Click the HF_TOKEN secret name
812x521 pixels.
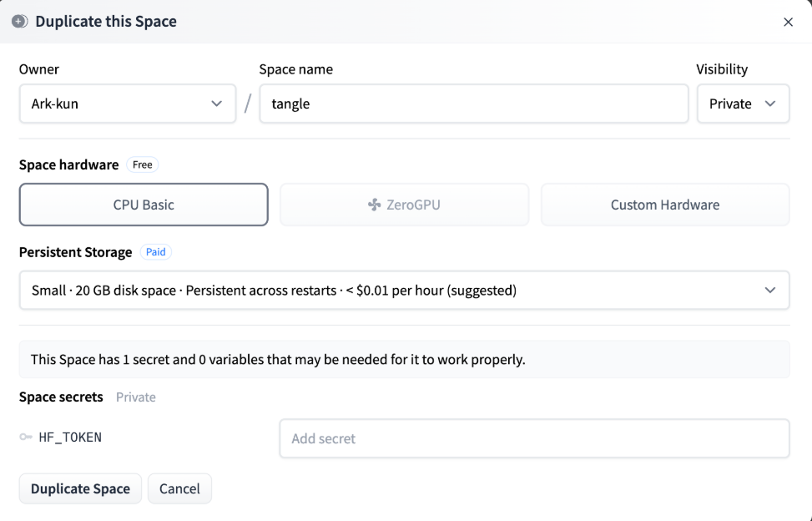point(70,437)
